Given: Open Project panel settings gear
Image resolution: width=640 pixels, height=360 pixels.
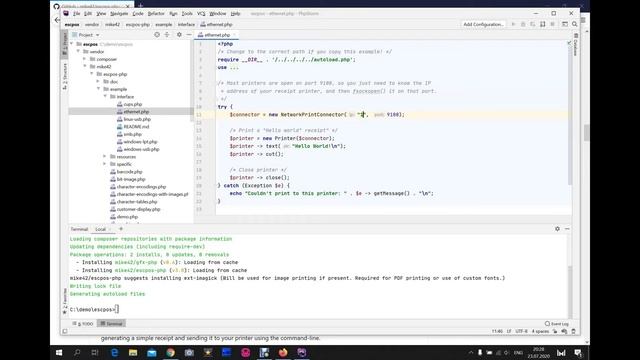Looking at the screenshot, I should 179,35.
